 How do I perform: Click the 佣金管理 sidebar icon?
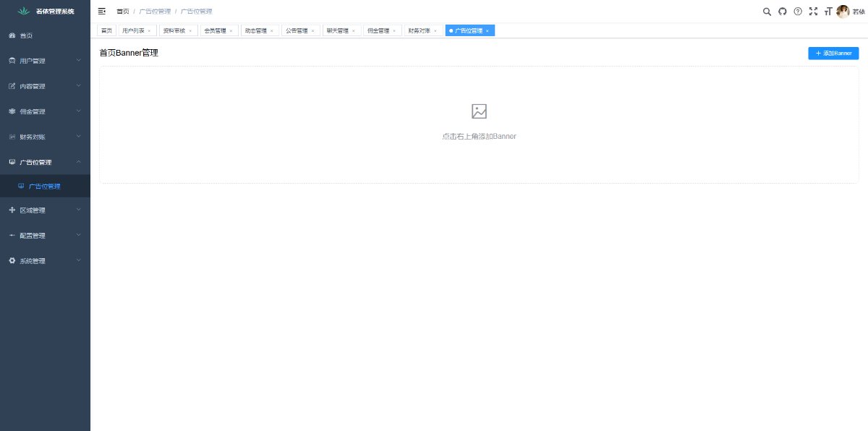pos(12,111)
